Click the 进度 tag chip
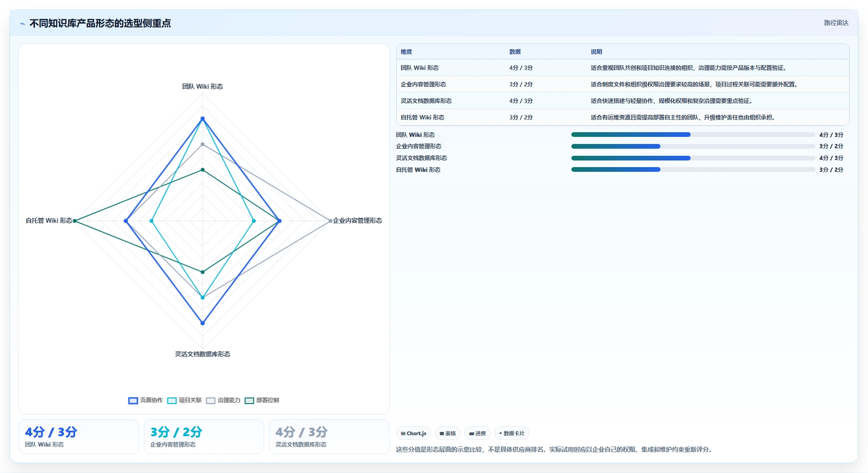This screenshot has height=473, width=868. click(477, 433)
